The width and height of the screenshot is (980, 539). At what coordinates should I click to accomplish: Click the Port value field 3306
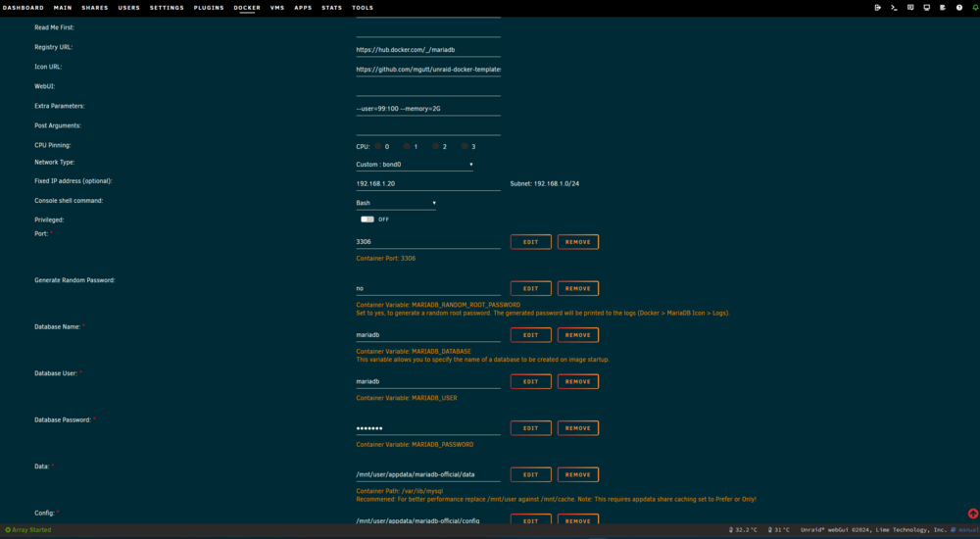[x=428, y=241]
